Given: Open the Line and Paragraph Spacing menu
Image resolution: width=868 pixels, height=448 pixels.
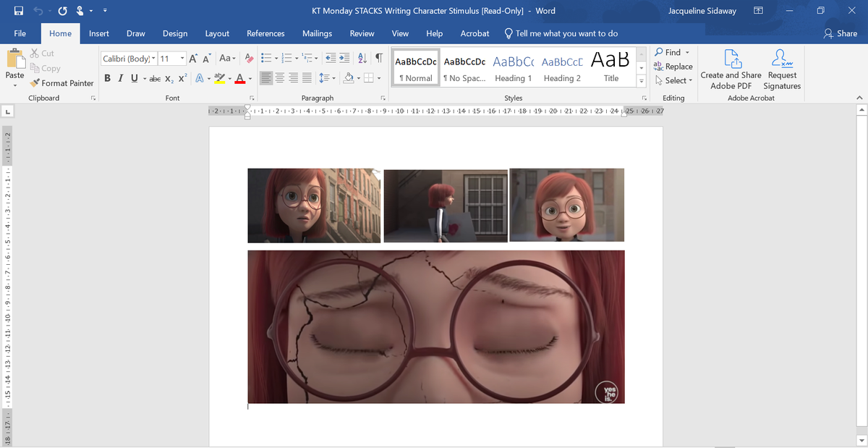Looking at the screenshot, I should [326, 78].
